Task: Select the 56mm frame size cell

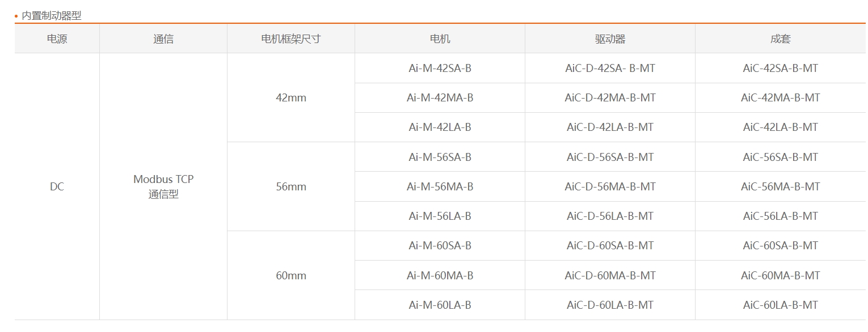Action: pos(291,186)
